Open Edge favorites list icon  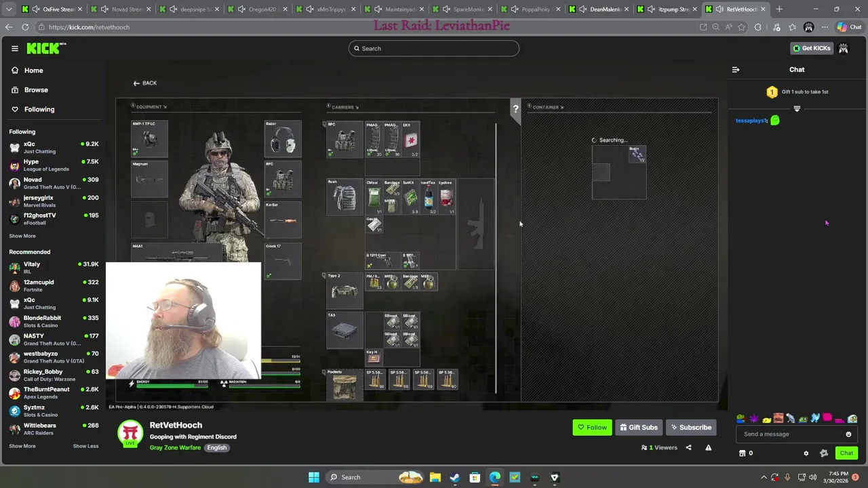(792, 27)
